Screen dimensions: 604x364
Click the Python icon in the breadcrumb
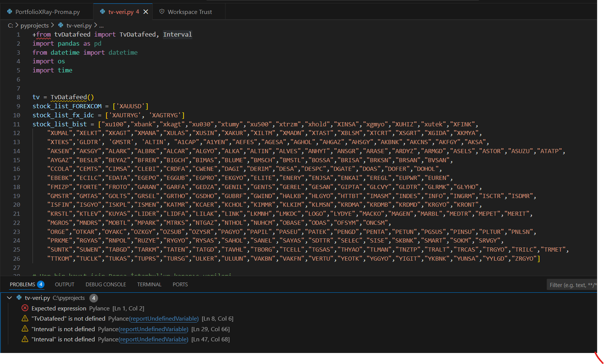click(x=61, y=25)
